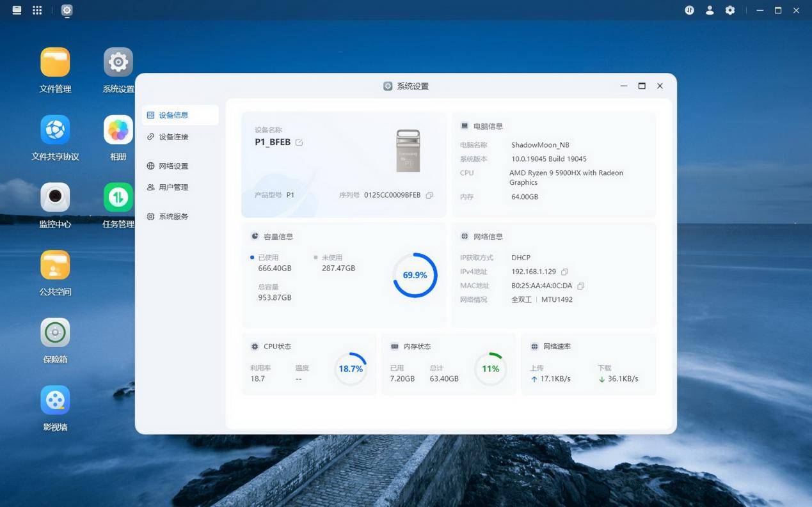The width and height of the screenshot is (812, 507).
Task: Select the settings app icon in top taskbar
Action: (67, 10)
